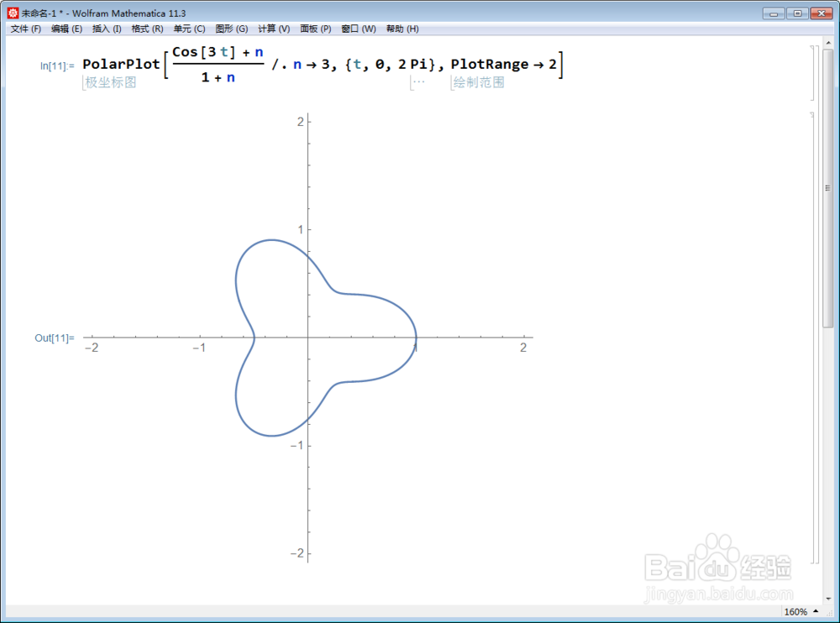The height and width of the screenshot is (623, 840).
Task: Click scroll down arrow of vertical scrollbar
Action: click(828, 599)
